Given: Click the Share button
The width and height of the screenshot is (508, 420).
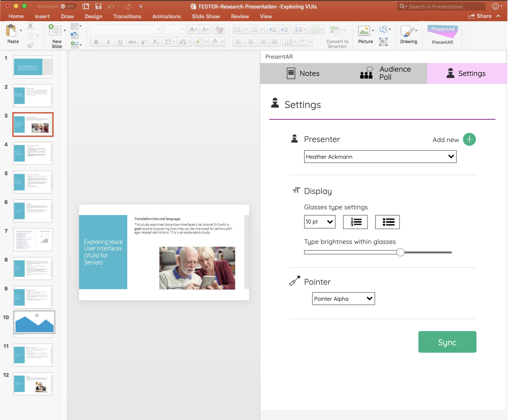Looking at the screenshot, I should (x=480, y=16).
